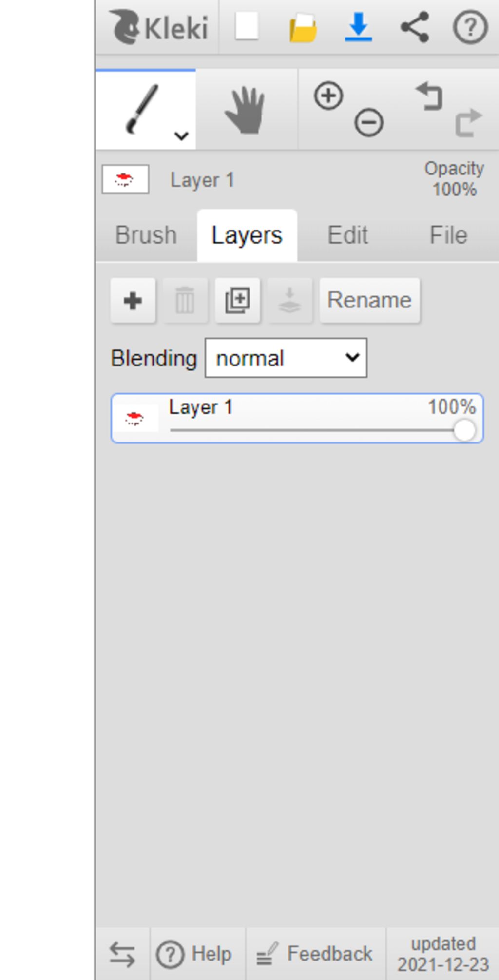
Task: Click the blue download save icon
Action: pos(359,27)
